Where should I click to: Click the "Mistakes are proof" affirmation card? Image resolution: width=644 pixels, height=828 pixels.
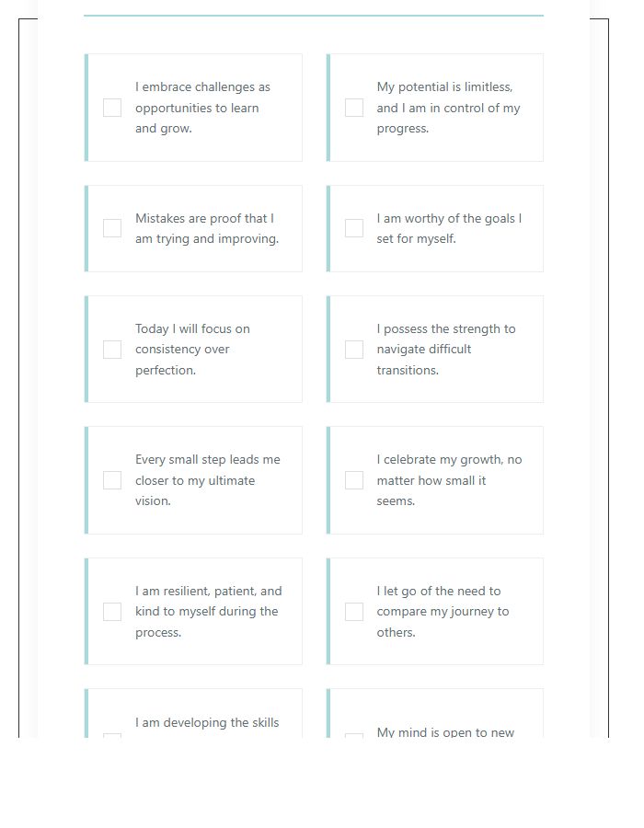pyautogui.click(x=193, y=228)
